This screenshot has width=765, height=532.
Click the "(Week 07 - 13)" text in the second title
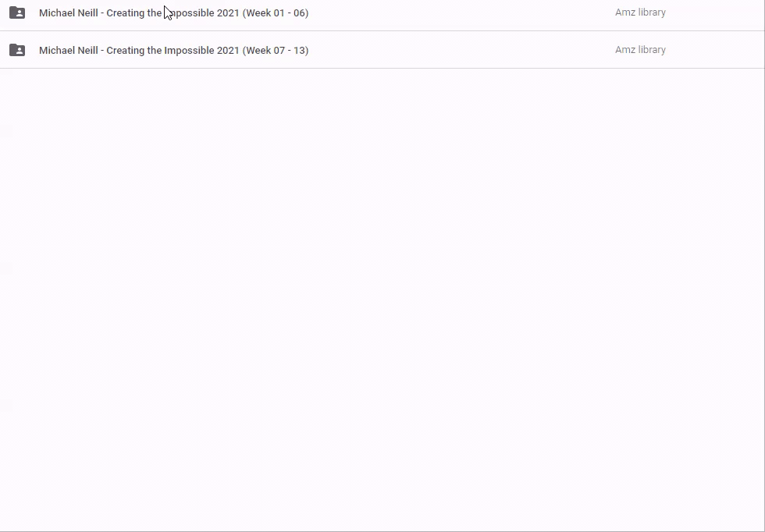click(x=276, y=51)
